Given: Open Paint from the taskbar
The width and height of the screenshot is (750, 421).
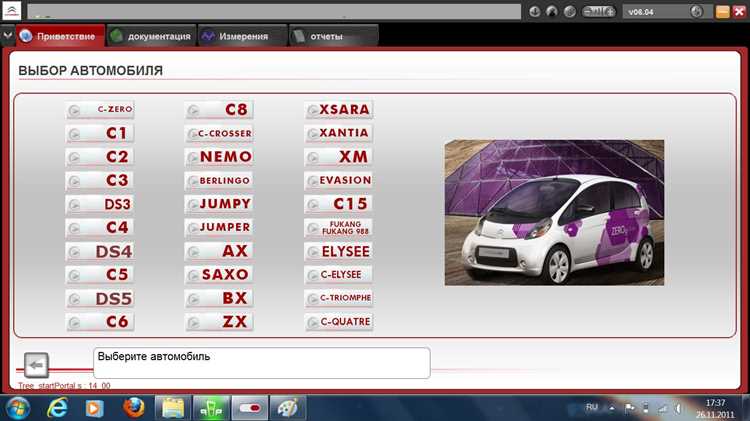Looking at the screenshot, I should click(x=286, y=407).
